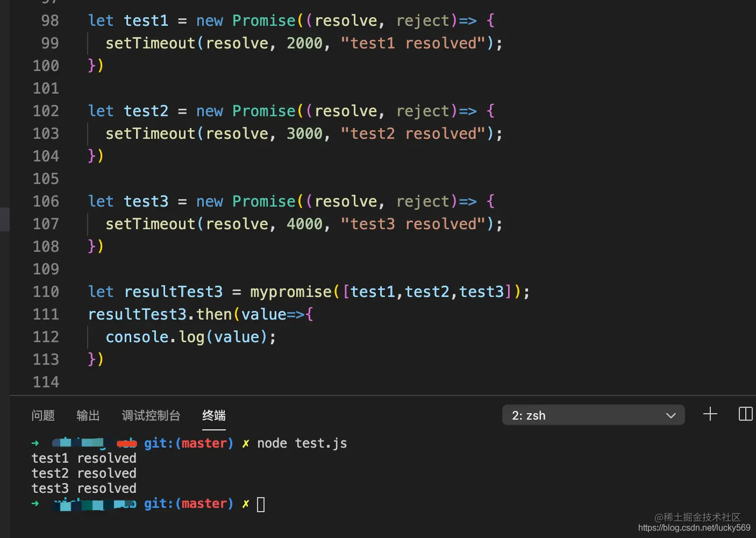The height and width of the screenshot is (538, 756).
Task: Click terminal output 'test1 resolved'
Action: pos(84,458)
